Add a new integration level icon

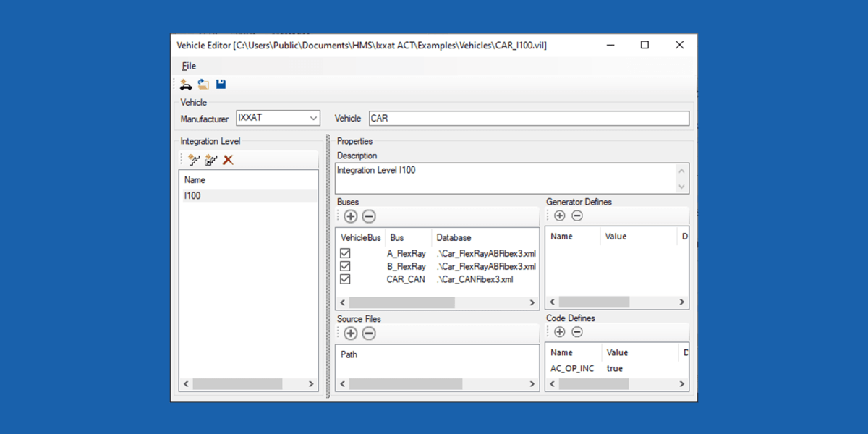coord(194,160)
